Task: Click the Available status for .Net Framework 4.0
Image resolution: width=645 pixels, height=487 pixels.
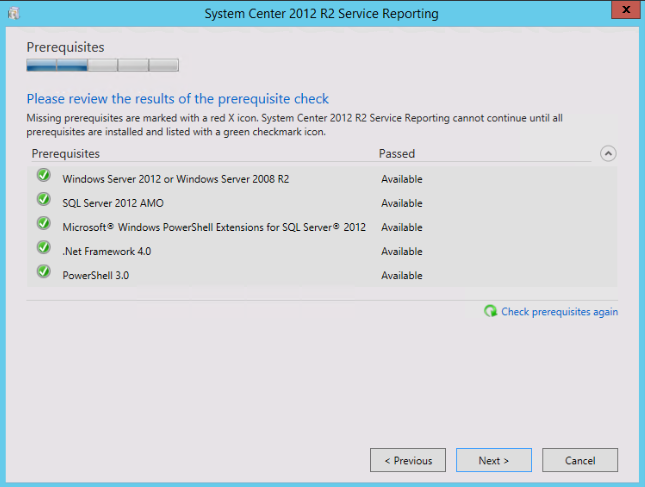Action: click(x=401, y=252)
